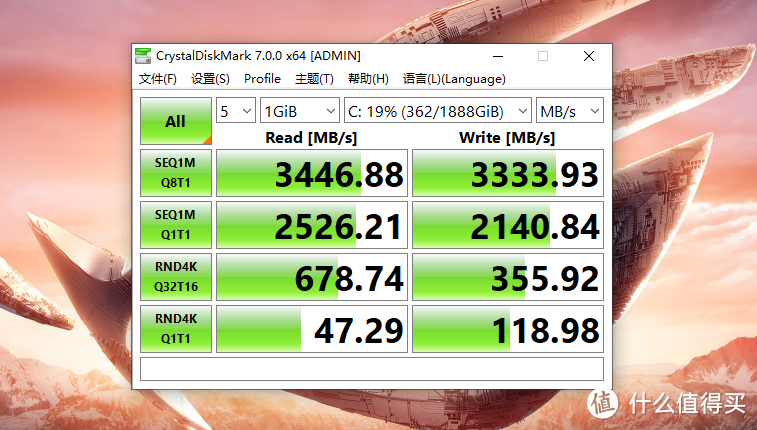Minimize the CrystalDiskMark window
757x430 pixels.
click(x=498, y=56)
